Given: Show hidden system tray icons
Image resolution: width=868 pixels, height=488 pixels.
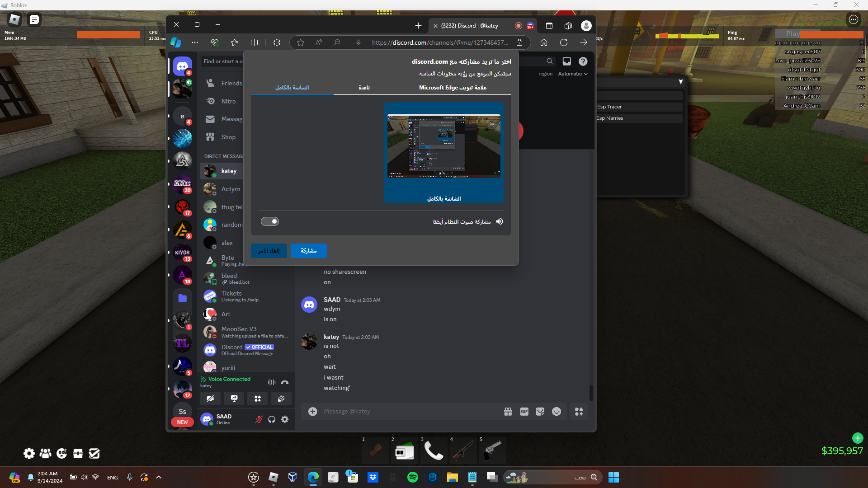Looking at the screenshot, I should 159,477.
